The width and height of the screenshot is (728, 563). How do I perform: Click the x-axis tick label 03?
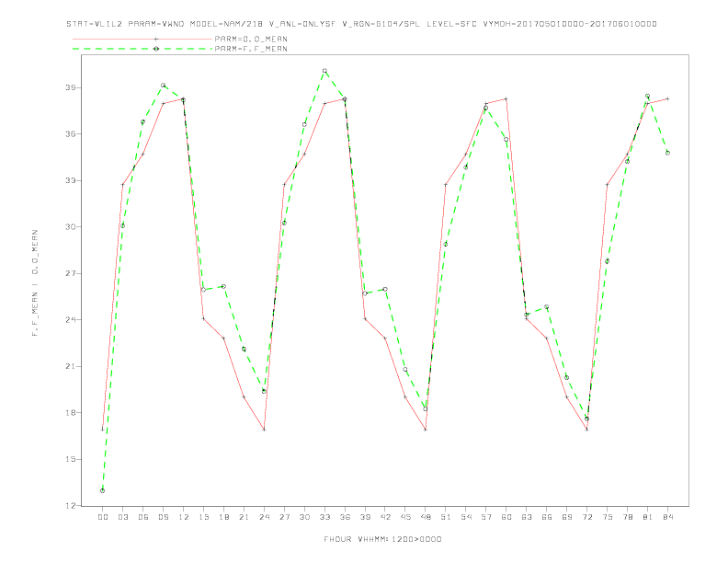click(x=122, y=517)
